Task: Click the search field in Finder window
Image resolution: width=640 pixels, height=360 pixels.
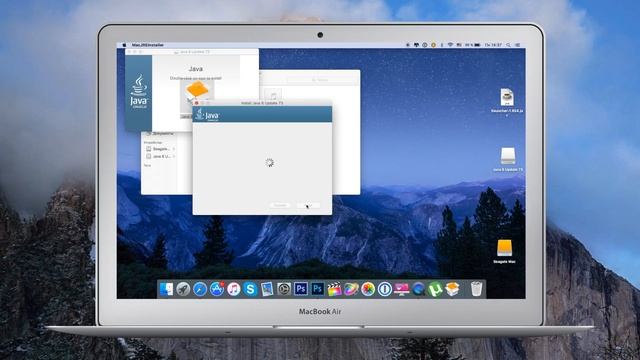Action: (320, 80)
